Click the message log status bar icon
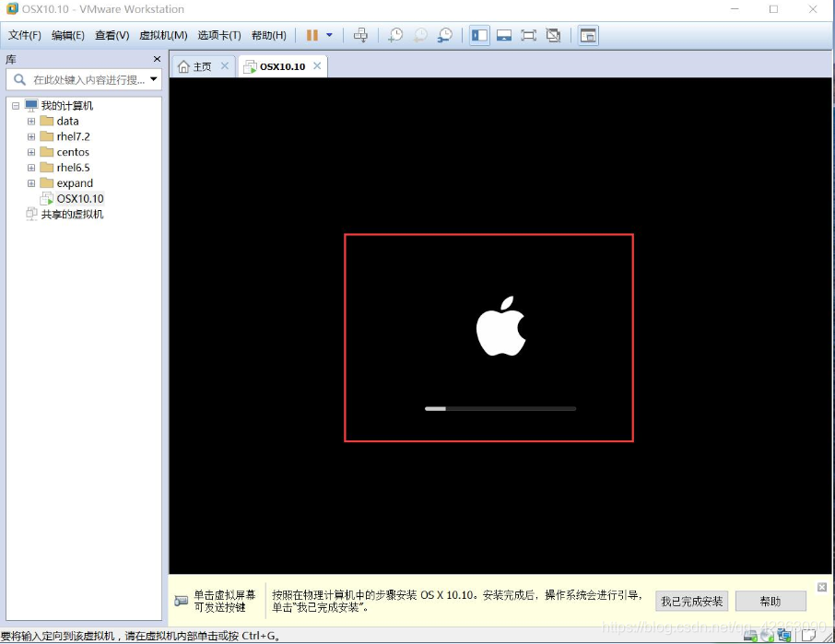Image resolution: width=835 pixels, height=644 pixels. tap(809, 635)
